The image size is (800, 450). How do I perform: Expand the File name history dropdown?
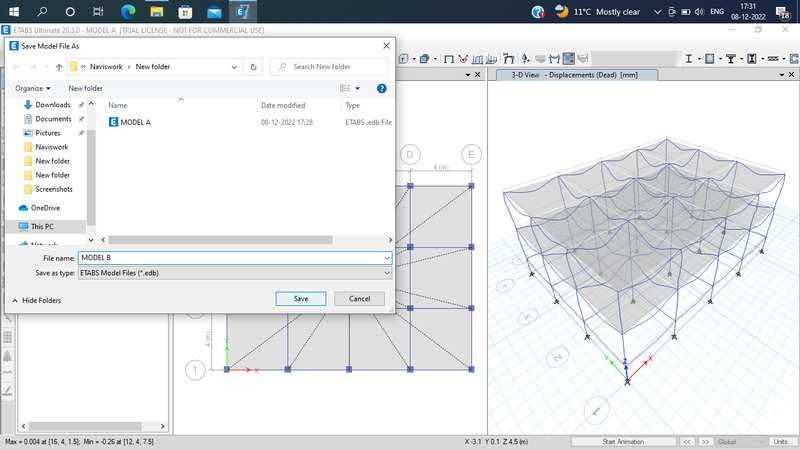pos(386,258)
